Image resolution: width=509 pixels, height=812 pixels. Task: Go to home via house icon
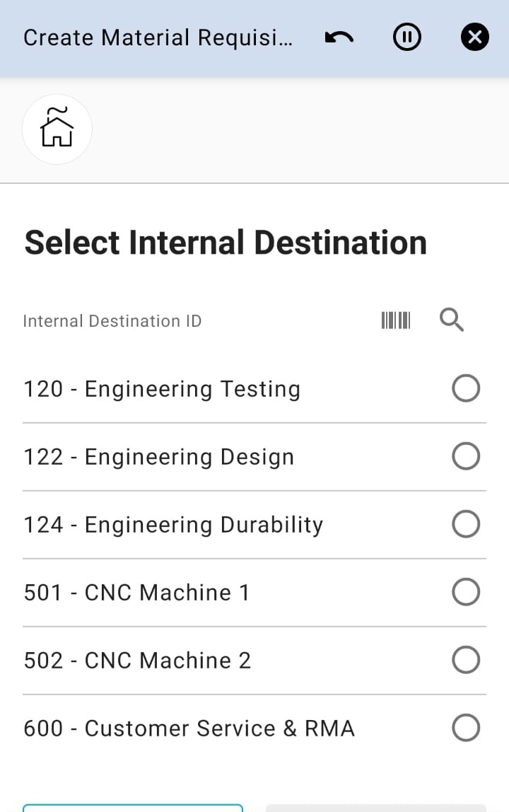pyautogui.click(x=57, y=129)
